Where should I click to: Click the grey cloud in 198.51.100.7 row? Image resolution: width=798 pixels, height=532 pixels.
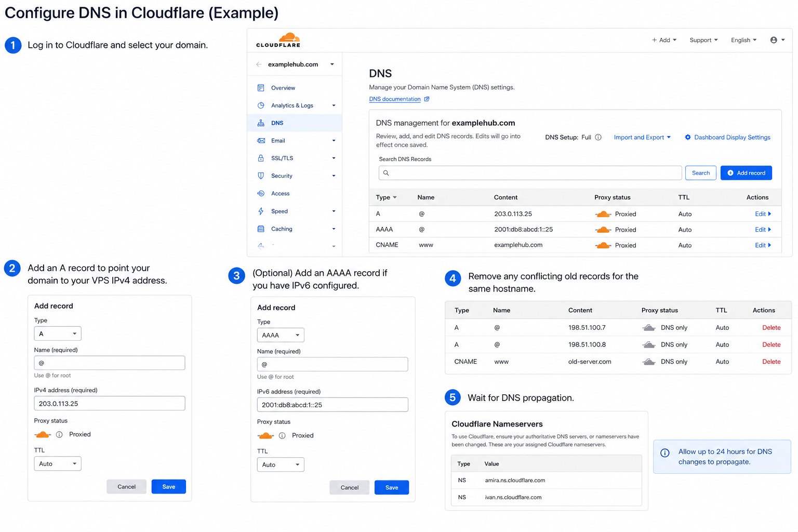tap(649, 328)
